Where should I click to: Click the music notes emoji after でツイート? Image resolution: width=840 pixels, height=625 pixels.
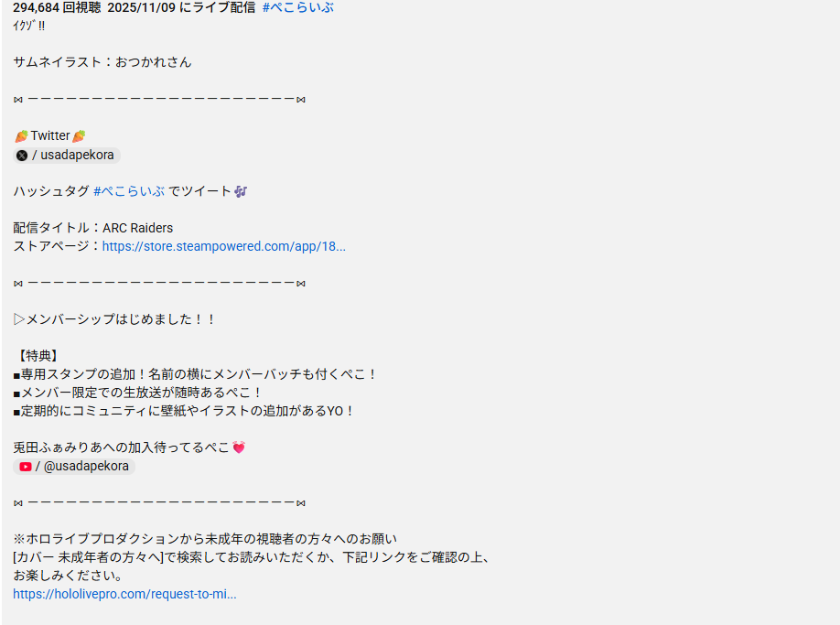[x=241, y=191]
